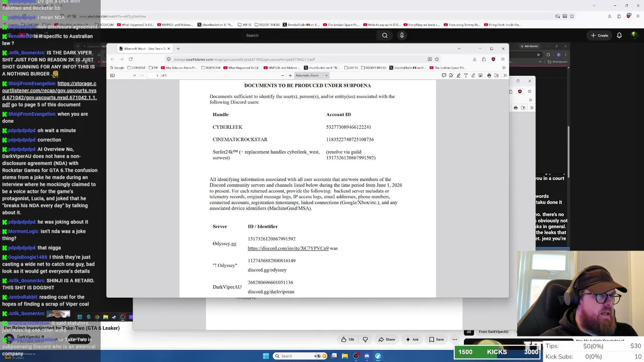Add a comment in PDF toolbar

pyautogui.click(x=444, y=75)
